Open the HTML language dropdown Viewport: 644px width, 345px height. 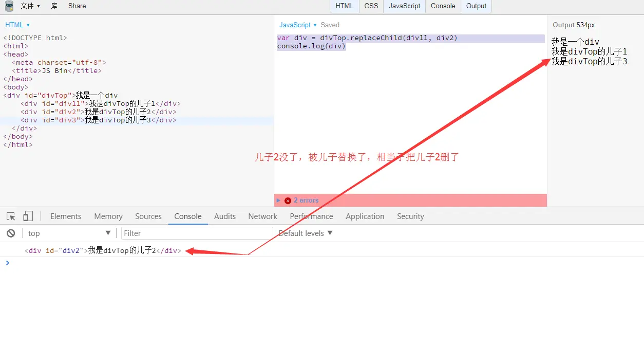[17, 25]
